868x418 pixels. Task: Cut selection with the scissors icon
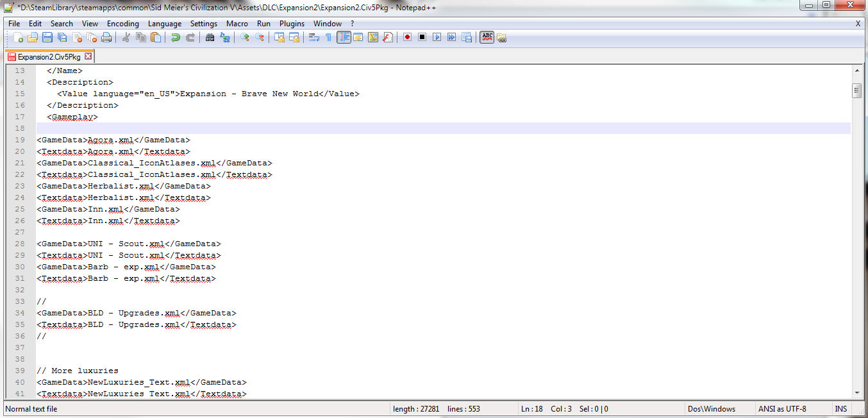(x=126, y=37)
